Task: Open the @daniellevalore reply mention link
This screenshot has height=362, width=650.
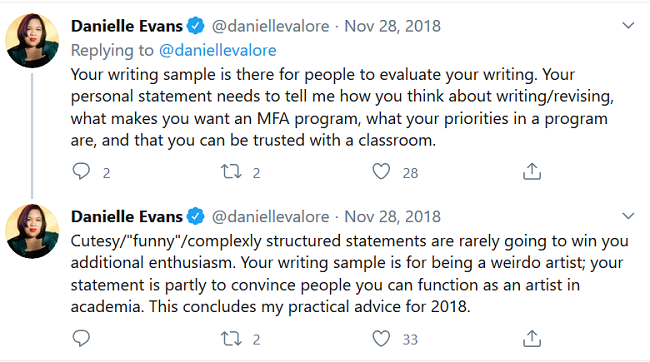Action: pos(218,50)
